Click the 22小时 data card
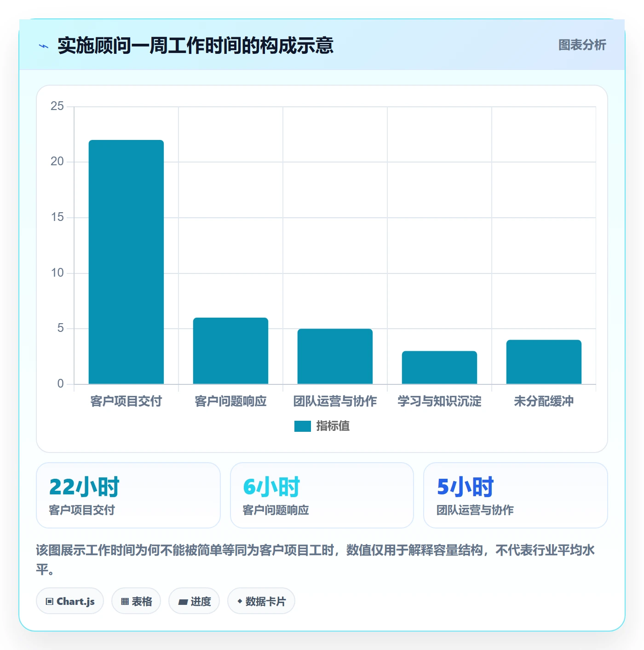This screenshot has height=650, width=644. coord(128,495)
